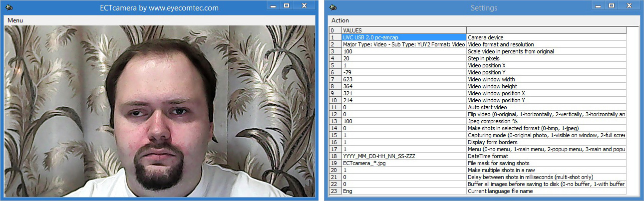Select the Jpeg compression % value cell

[404, 121]
